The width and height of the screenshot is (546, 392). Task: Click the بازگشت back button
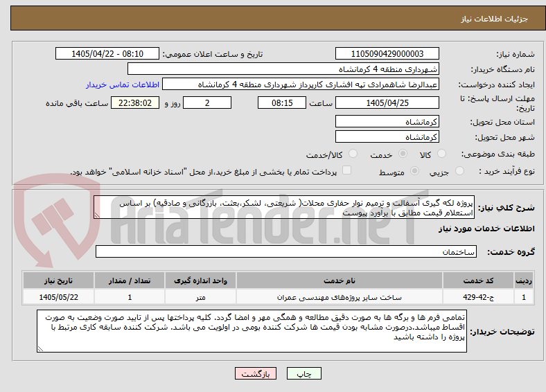(x=256, y=373)
